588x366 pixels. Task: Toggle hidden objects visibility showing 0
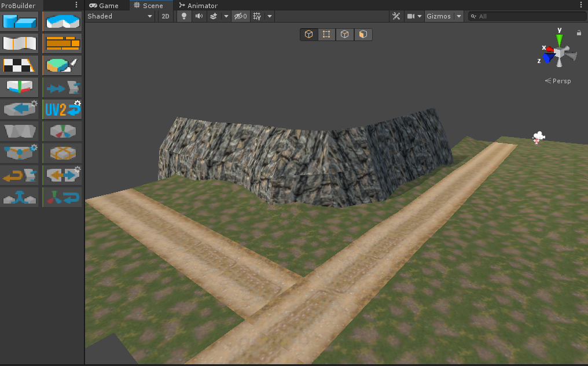pyautogui.click(x=240, y=16)
